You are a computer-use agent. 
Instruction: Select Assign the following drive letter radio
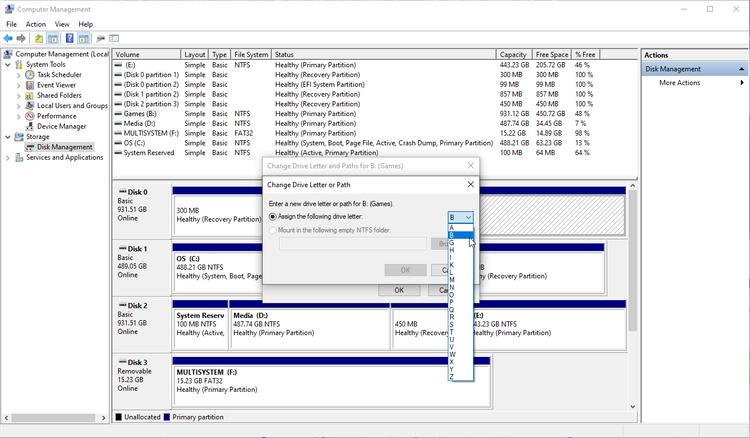pos(273,217)
